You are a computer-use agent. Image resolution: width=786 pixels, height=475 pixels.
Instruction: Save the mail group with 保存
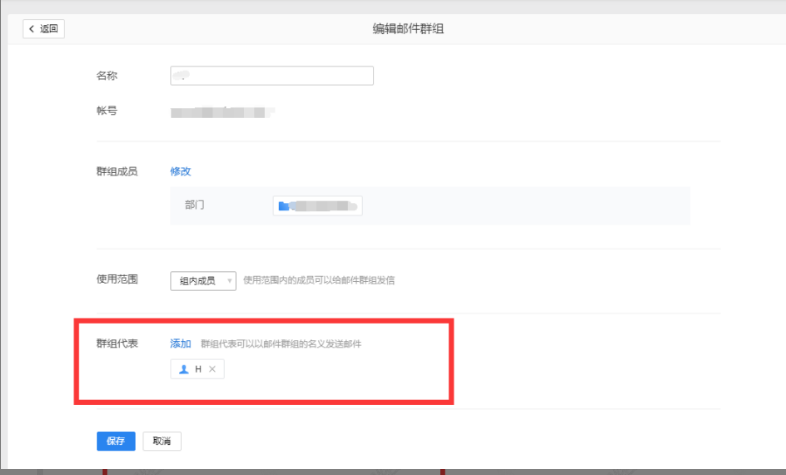coord(115,441)
